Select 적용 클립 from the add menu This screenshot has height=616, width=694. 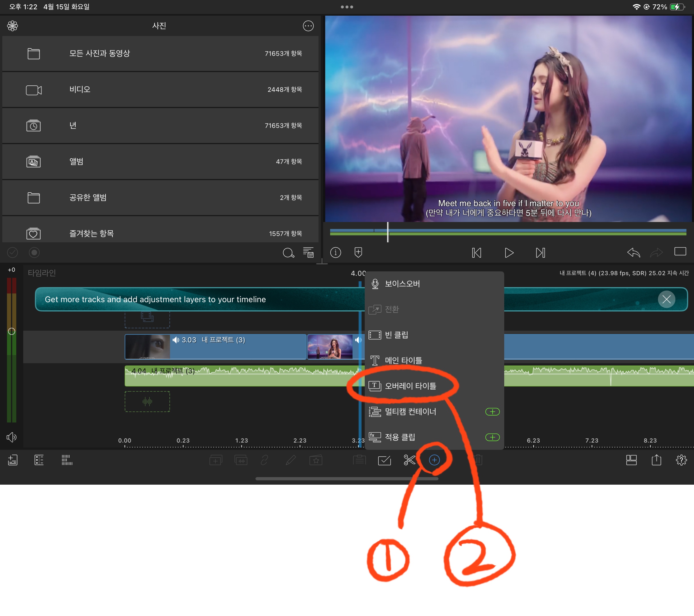(x=434, y=437)
